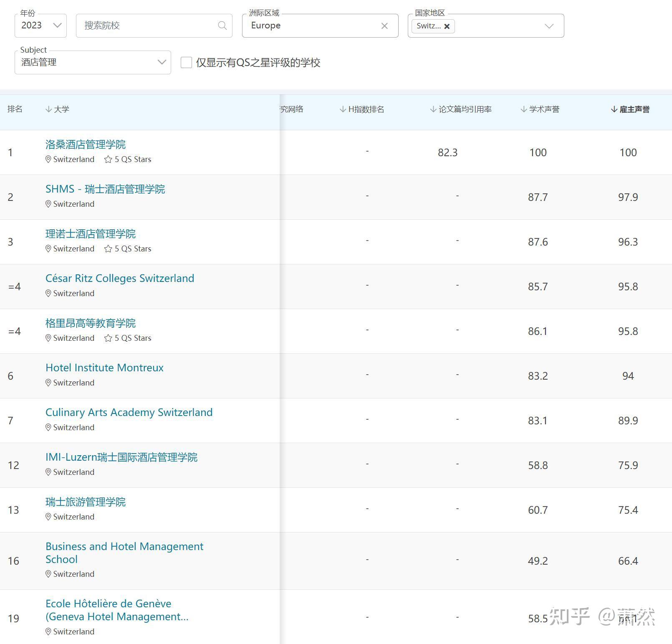Open 洛桑酒店管理学院 link
The image size is (672, 644).
pos(86,145)
